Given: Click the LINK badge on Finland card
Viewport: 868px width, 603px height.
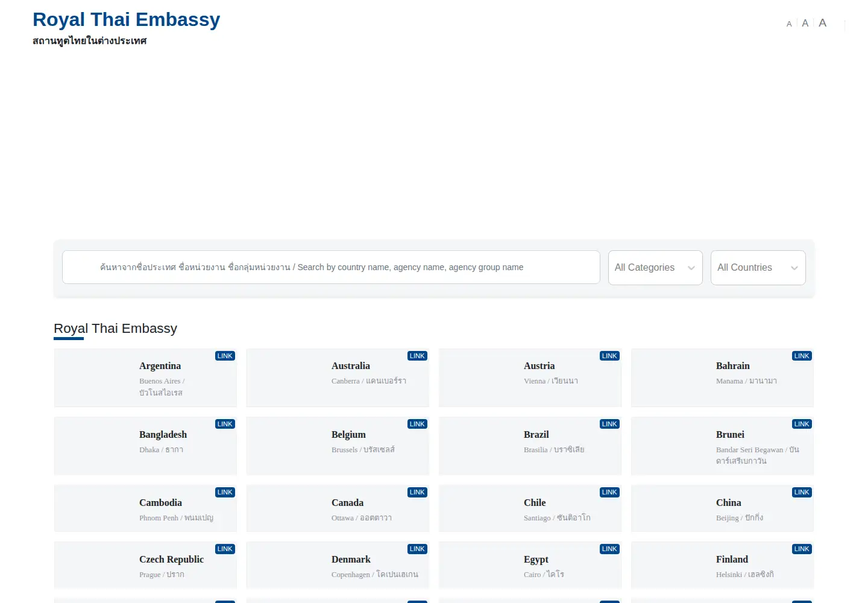Looking at the screenshot, I should 802,549.
